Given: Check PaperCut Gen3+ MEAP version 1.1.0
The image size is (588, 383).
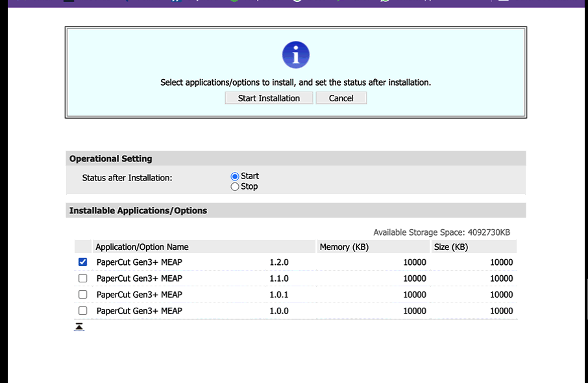Looking at the screenshot, I should click(83, 278).
